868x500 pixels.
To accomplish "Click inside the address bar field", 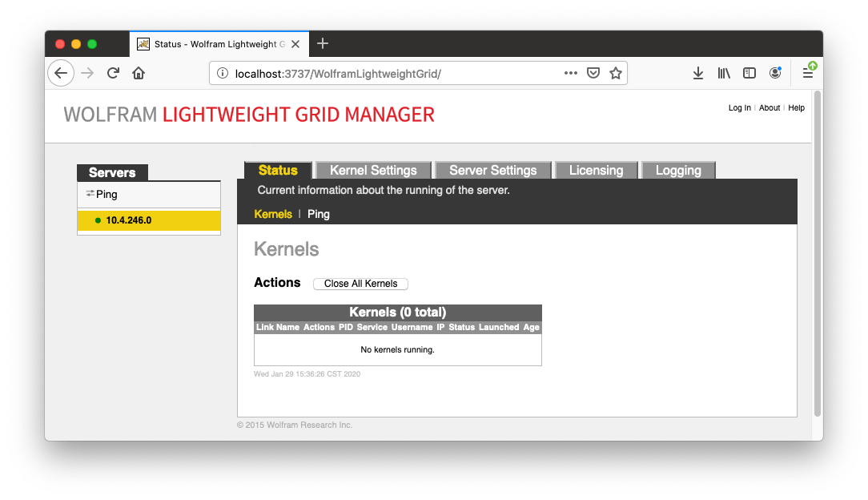I will (360, 73).
